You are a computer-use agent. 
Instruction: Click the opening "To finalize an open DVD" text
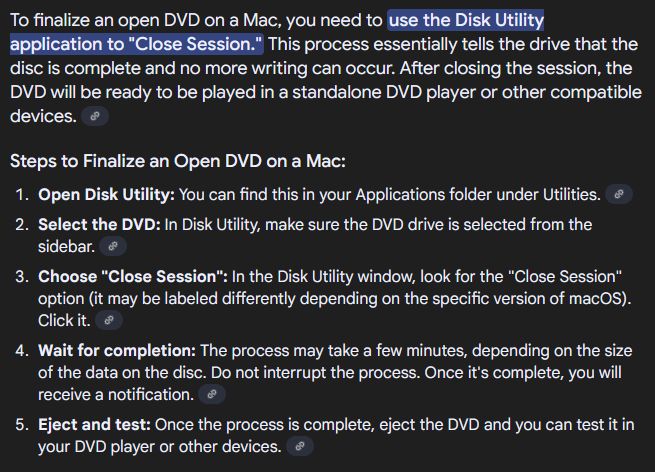[110, 20]
